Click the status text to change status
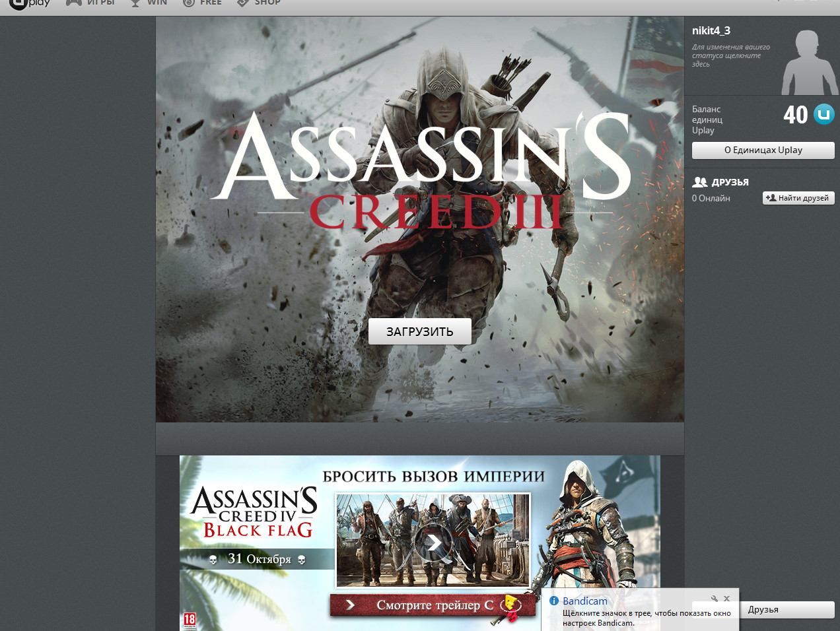This screenshot has height=631, width=840. point(731,55)
